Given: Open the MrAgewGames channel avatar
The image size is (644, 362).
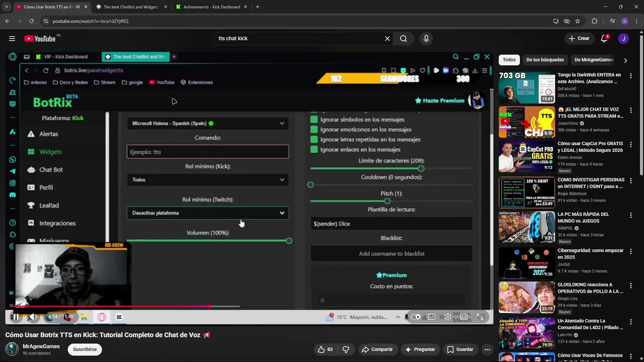Looking at the screenshot, I should [x=12, y=349].
